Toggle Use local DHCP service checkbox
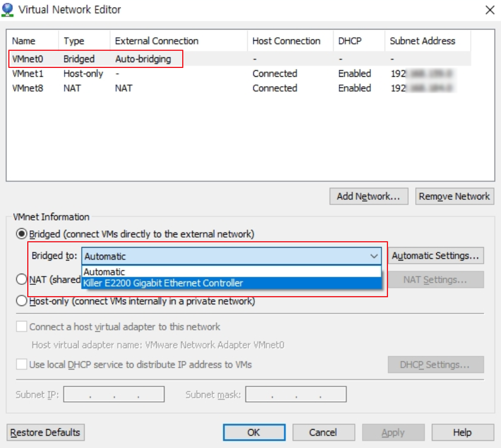This screenshot has width=501, height=448. coord(21,364)
